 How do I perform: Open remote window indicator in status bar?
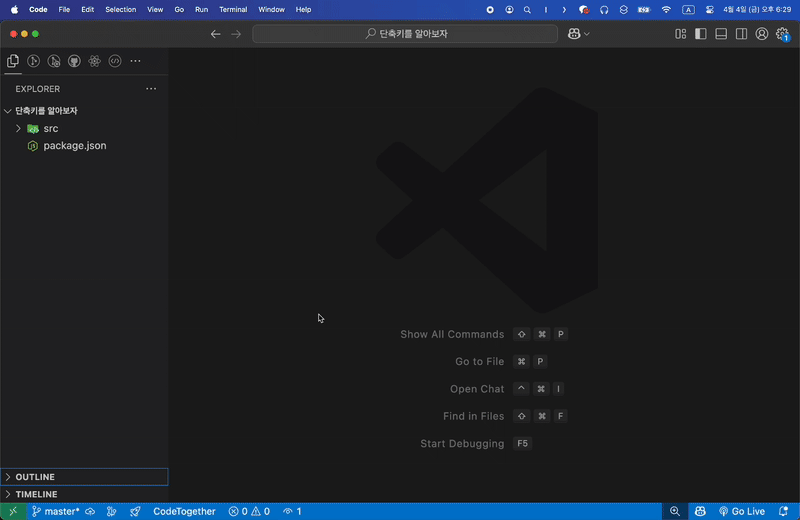[x=13, y=511]
